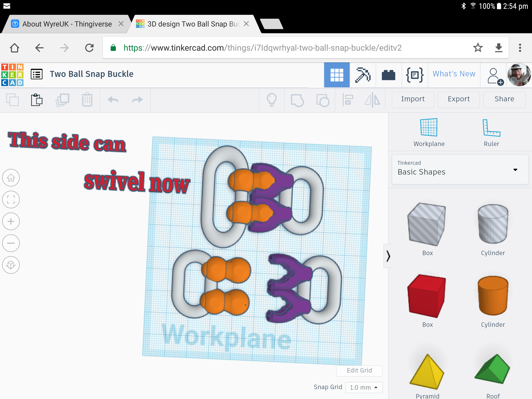532x399 pixels.
Task: Reload the page
Action: coord(89,48)
